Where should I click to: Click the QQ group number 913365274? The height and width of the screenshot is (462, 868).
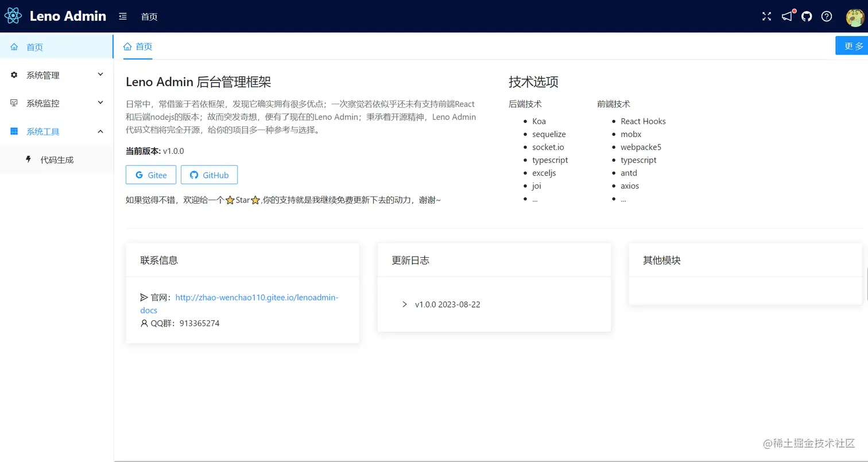[199, 323]
